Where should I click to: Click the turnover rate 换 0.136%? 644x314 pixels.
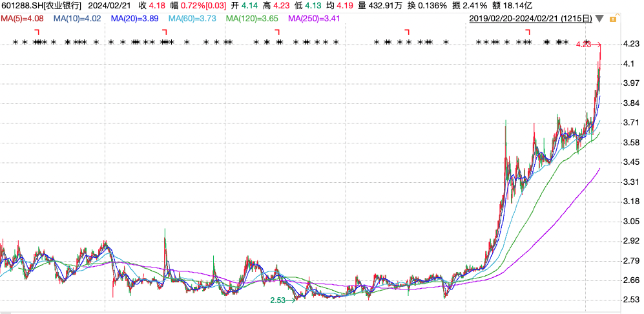click(x=427, y=6)
